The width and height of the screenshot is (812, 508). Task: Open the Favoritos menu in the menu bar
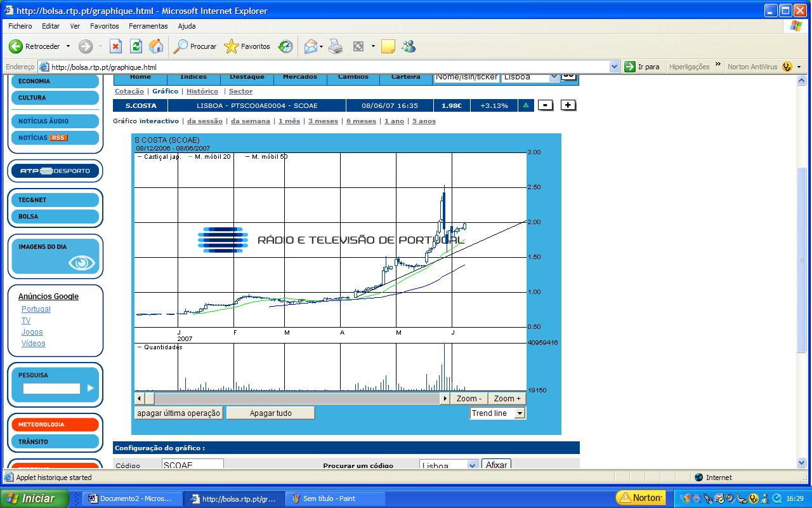(105, 26)
